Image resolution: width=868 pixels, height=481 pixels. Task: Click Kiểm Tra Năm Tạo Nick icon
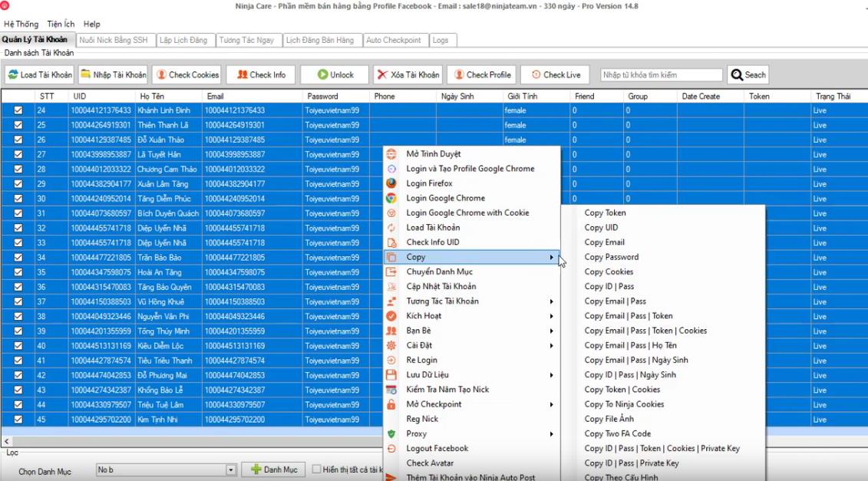pyautogui.click(x=391, y=390)
